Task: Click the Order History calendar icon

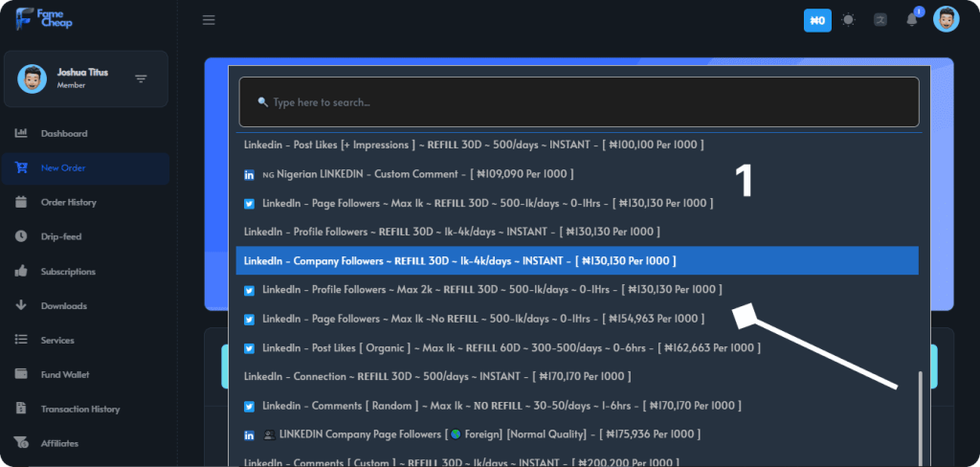Action: [x=21, y=202]
